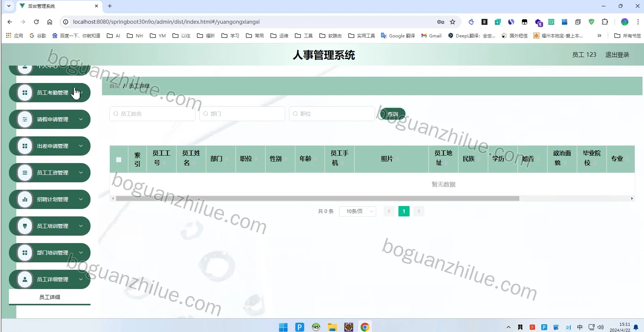Focus the 员工姓名 search field

pyautogui.click(x=152, y=114)
